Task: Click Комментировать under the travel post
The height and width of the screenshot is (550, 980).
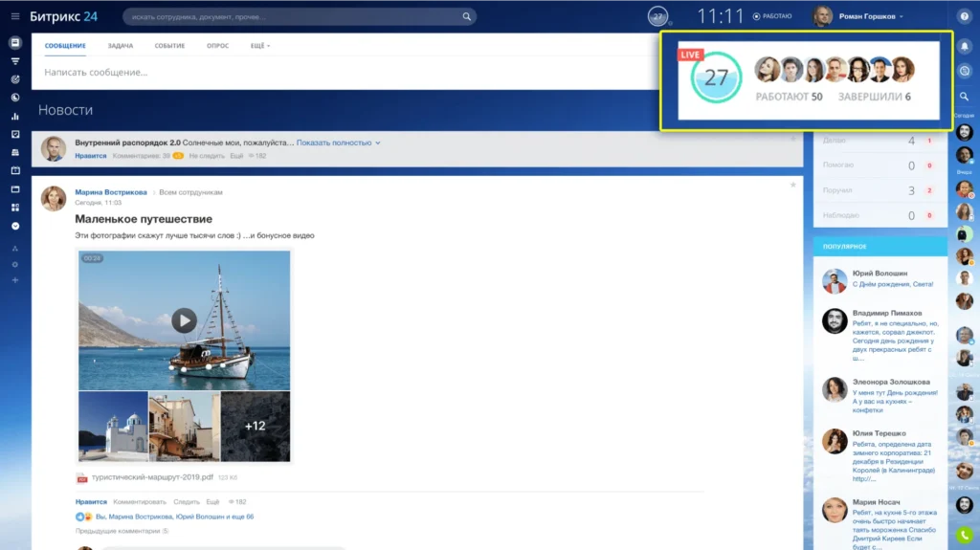Action: (140, 501)
